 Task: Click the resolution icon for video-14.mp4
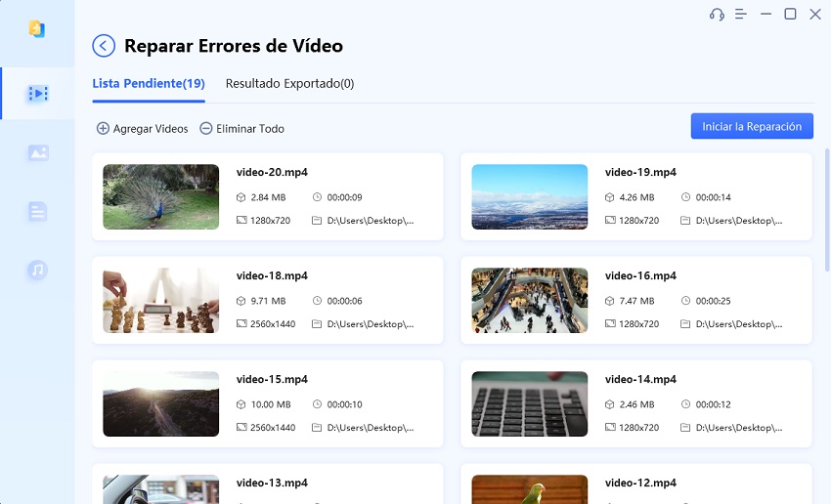tap(610, 427)
